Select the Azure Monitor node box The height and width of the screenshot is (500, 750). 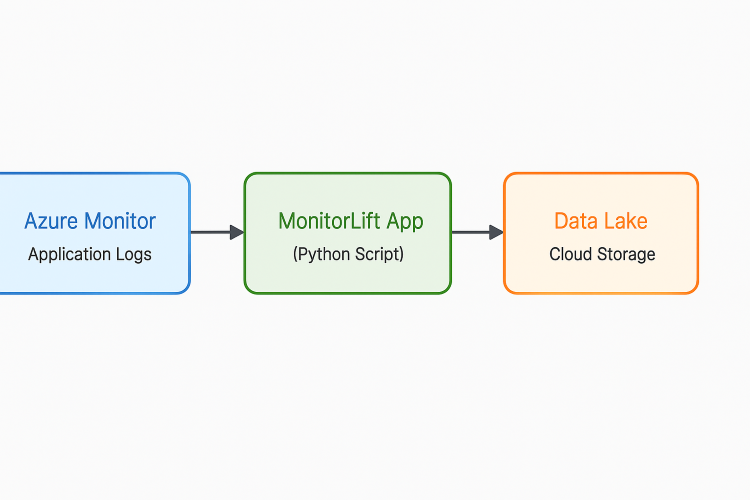[95, 233]
